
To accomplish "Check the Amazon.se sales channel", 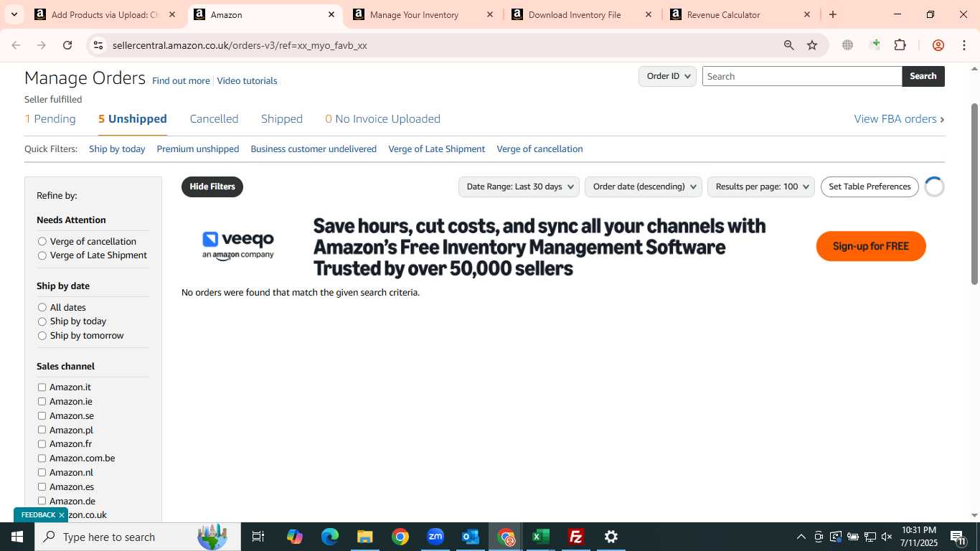I will tap(42, 416).
